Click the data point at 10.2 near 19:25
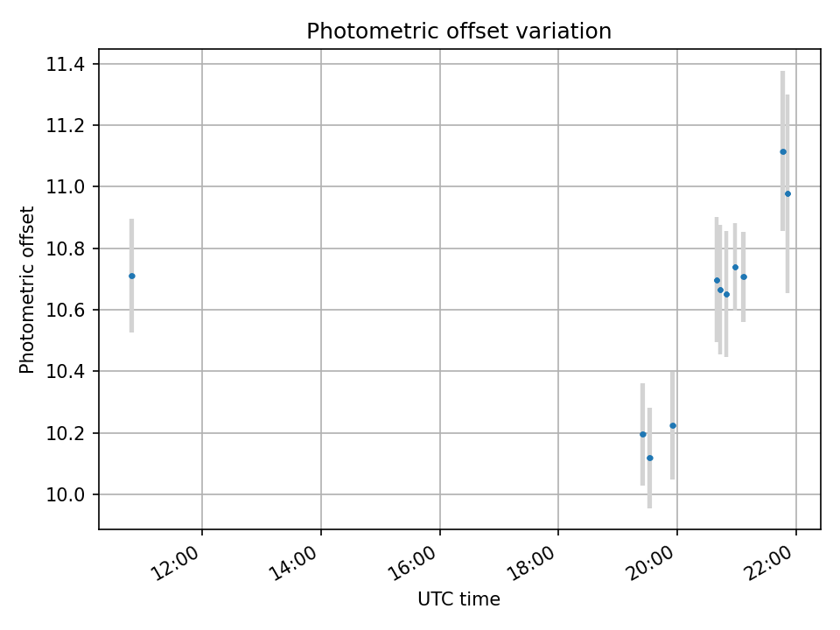Image resolution: width=840 pixels, height=630 pixels. pos(643,434)
